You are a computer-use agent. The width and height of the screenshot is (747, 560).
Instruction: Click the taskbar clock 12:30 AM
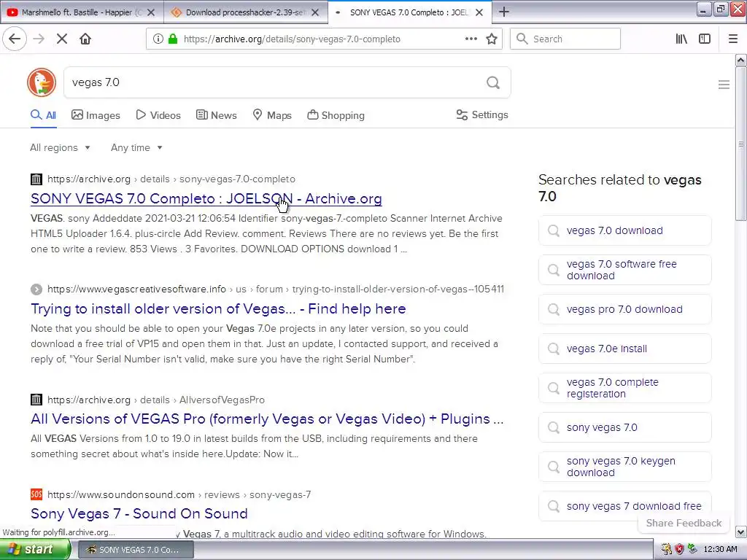tap(720, 550)
